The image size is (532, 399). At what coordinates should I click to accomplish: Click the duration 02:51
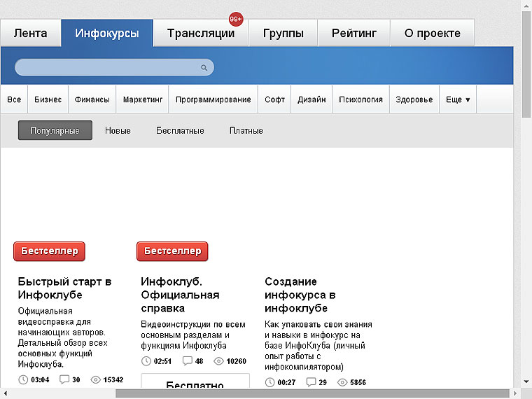(162, 361)
